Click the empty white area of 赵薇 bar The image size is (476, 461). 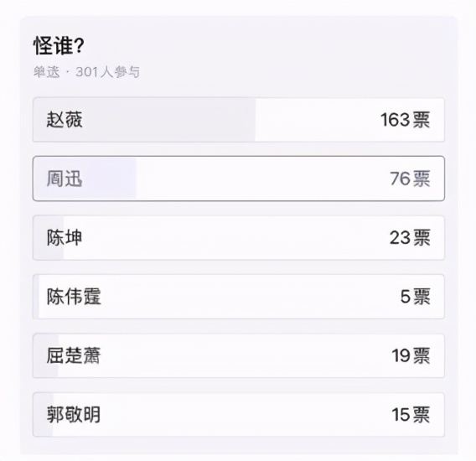click(x=318, y=120)
